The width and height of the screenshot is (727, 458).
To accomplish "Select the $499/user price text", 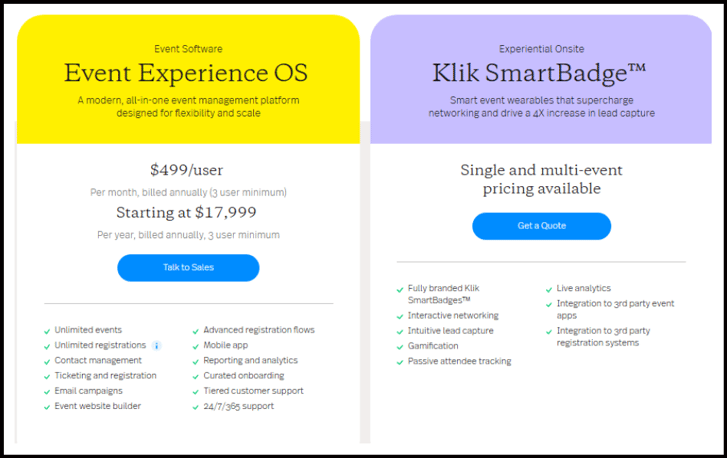I will [188, 170].
